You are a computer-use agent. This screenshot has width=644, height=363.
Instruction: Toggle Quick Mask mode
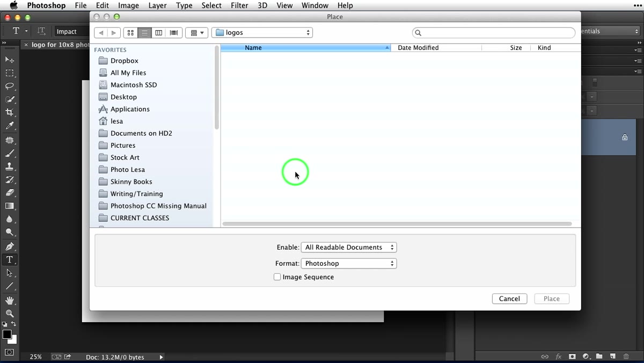pos(9,353)
